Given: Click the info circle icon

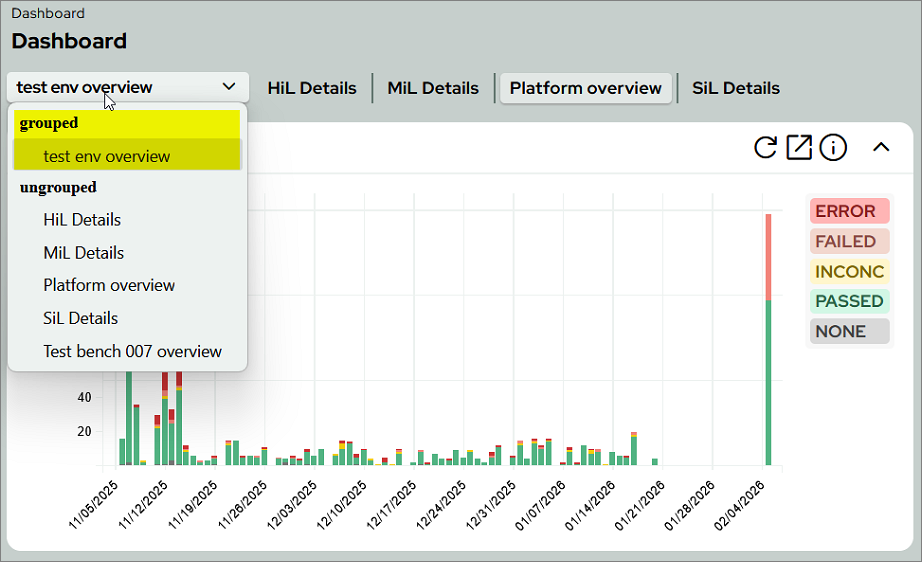Looking at the screenshot, I should 833,148.
